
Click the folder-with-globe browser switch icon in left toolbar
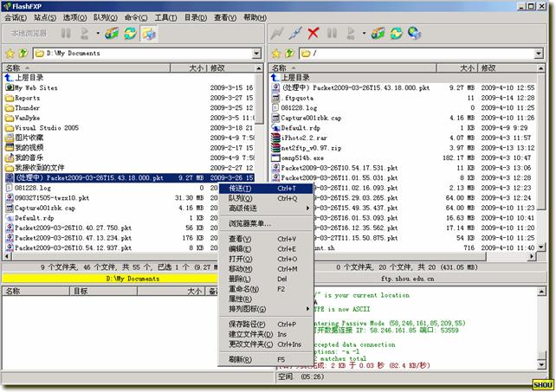click(149, 34)
